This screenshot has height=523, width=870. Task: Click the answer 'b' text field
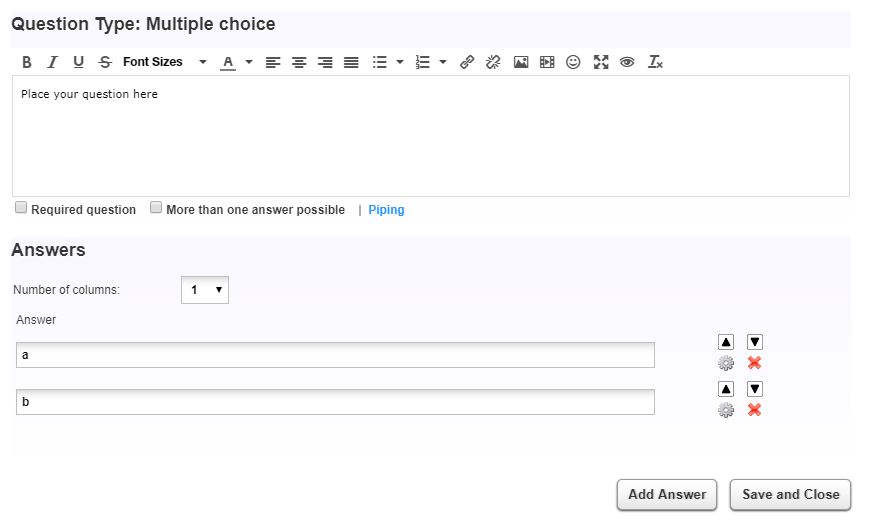(335, 402)
